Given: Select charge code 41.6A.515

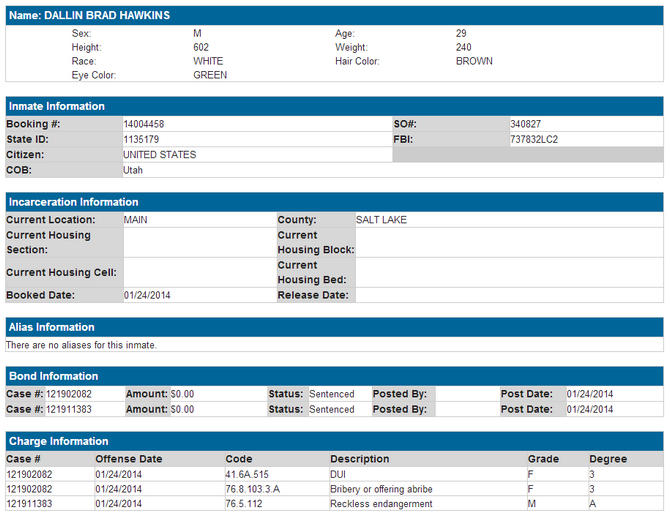Looking at the screenshot, I should (247, 475).
